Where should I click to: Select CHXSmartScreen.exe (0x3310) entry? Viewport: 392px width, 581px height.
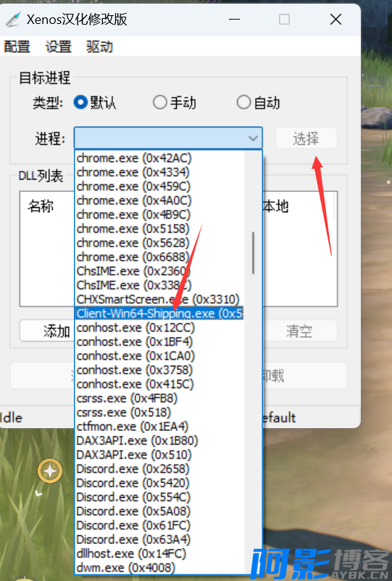[x=158, y=299]
